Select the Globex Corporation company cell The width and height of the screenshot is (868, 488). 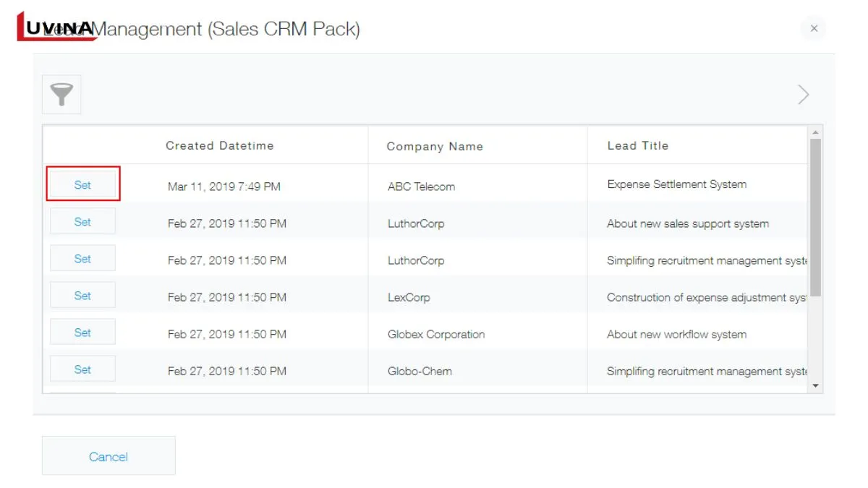(x=436, y=334)
